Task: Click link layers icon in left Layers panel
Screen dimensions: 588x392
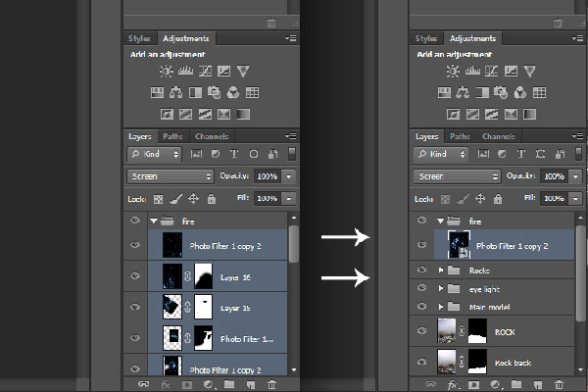Action: pos(143,384)
